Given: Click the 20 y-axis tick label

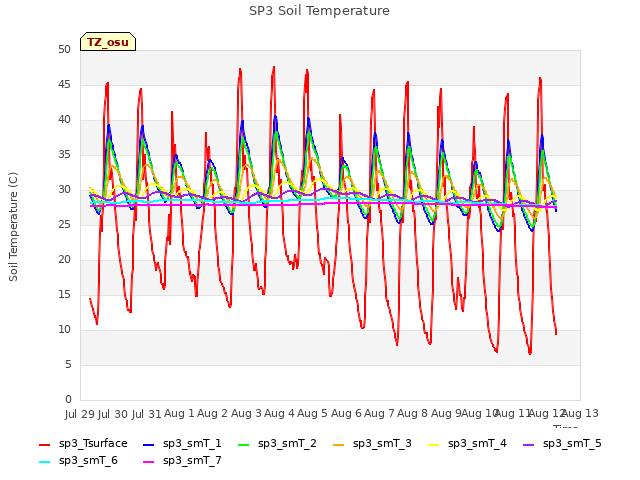Looking at the screenshot, I should [64, 260].
